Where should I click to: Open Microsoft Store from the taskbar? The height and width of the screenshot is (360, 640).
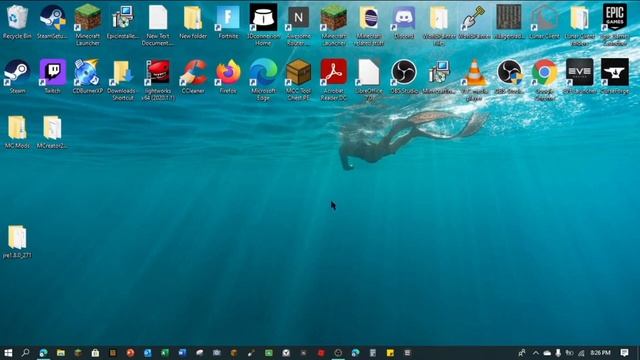click(x=95, y=353)
